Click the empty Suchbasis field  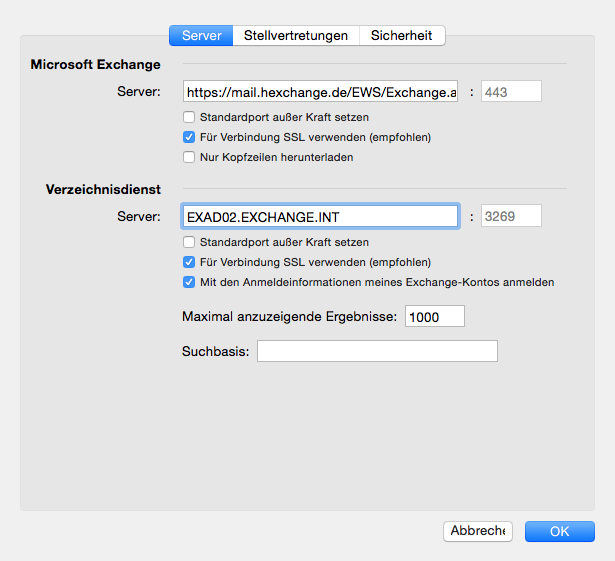377,351
